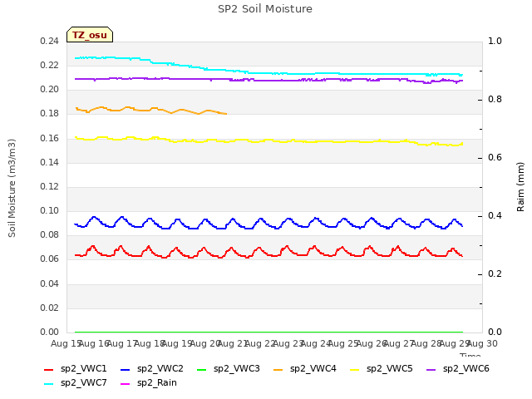The height and width of the screenshot is (399, 532).
Task: Click the green sp2_VWC3 line at zero
Action: [268, 332]
